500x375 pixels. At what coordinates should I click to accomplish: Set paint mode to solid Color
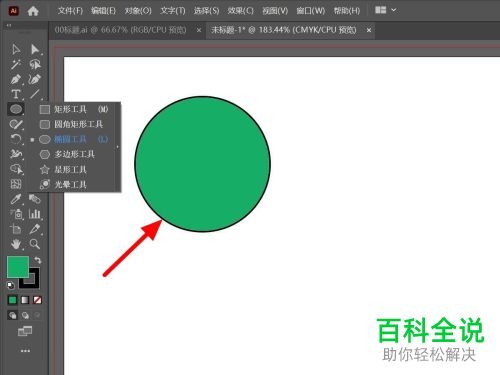(x=12, y=300)
